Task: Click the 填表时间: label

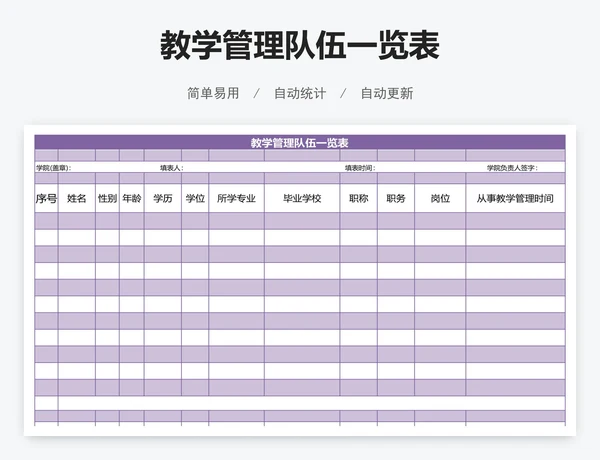Action: pyautogui.click(x=360, y=168)
